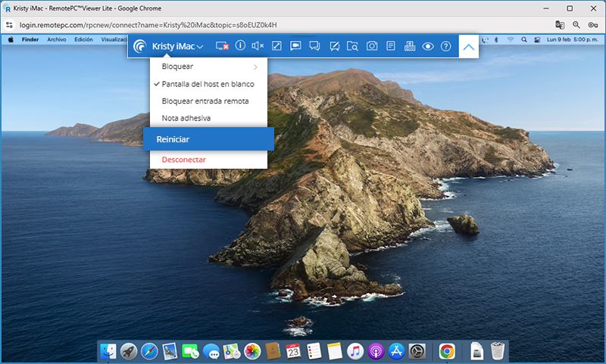The height and width of the screenshot is (364, 606).
Task: Open the file transfer folder icon
Action: tap(352, 46)
